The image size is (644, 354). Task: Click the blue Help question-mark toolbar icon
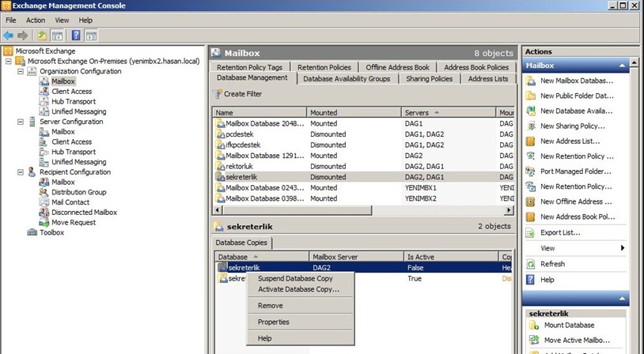click(x=76, y=36)
